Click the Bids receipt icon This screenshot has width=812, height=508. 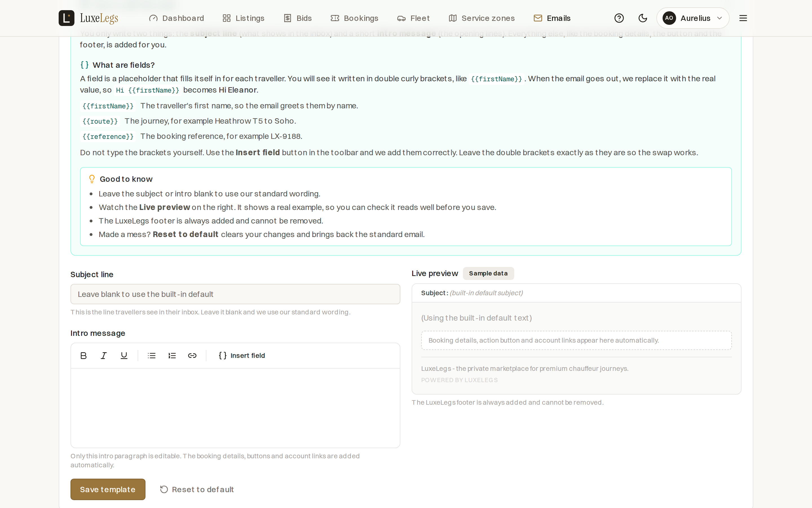(x=288, y=18)
